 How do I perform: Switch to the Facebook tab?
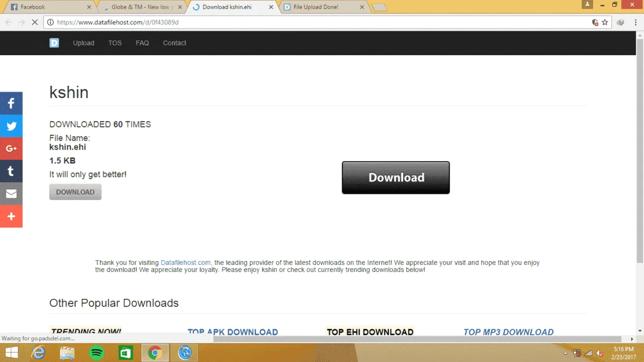coord(48,7)
